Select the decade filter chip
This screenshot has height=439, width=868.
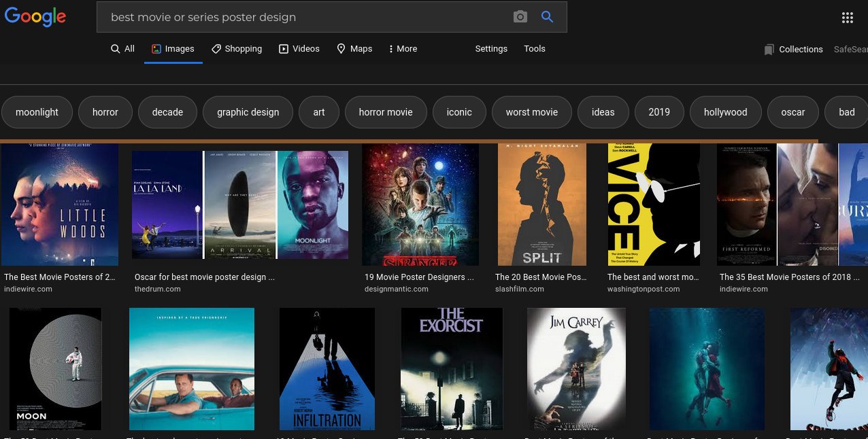pyautogui.click(x=167, y=112)
